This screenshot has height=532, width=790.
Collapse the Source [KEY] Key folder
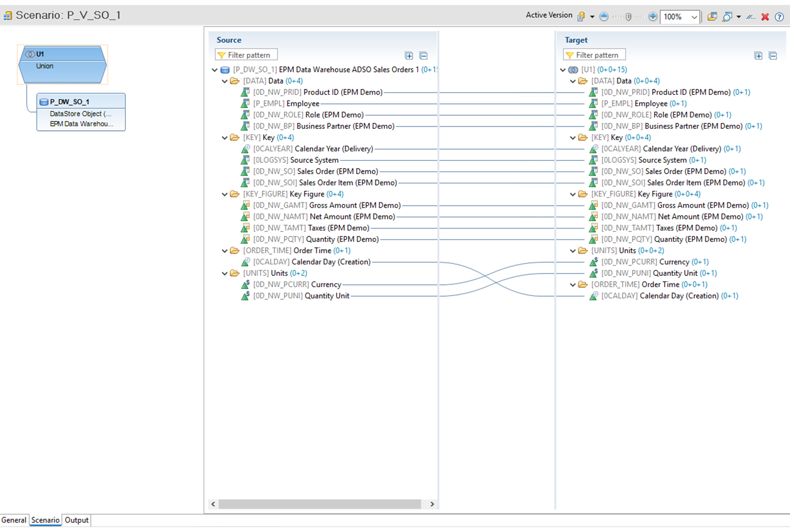point(225,138)
